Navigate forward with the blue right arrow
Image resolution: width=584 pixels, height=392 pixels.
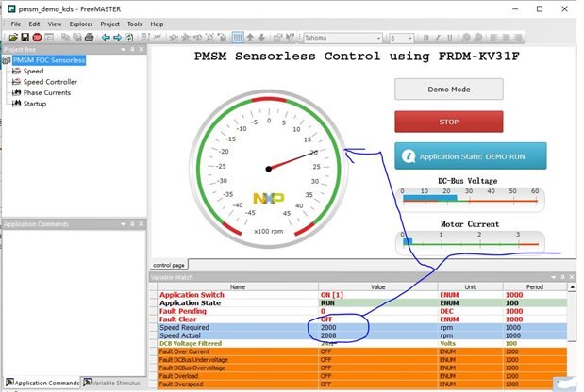[117, 37]
